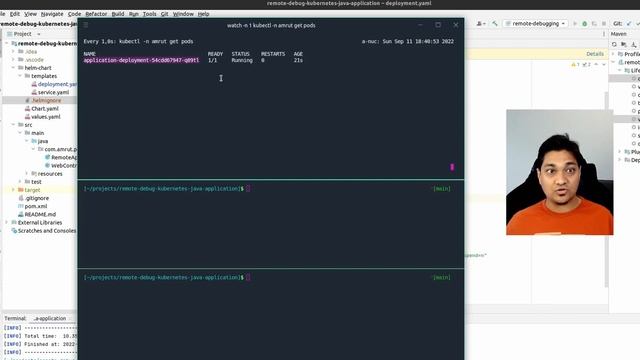Screen dimensions: 640x360
Task: Select pom.xml in project tree
Action: (x=36, y=206)
